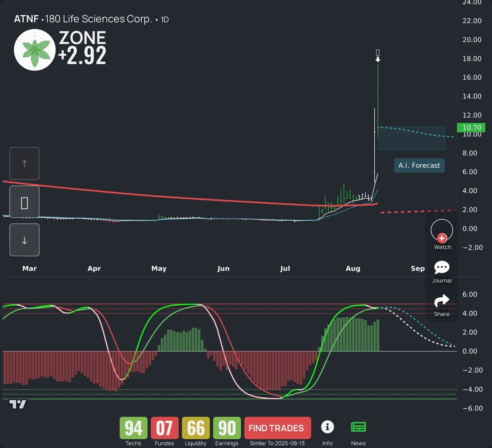This screenshot has width=492, height=448.
Task: Click the ATNF ticker symbol text
Action: click(27, 19)
